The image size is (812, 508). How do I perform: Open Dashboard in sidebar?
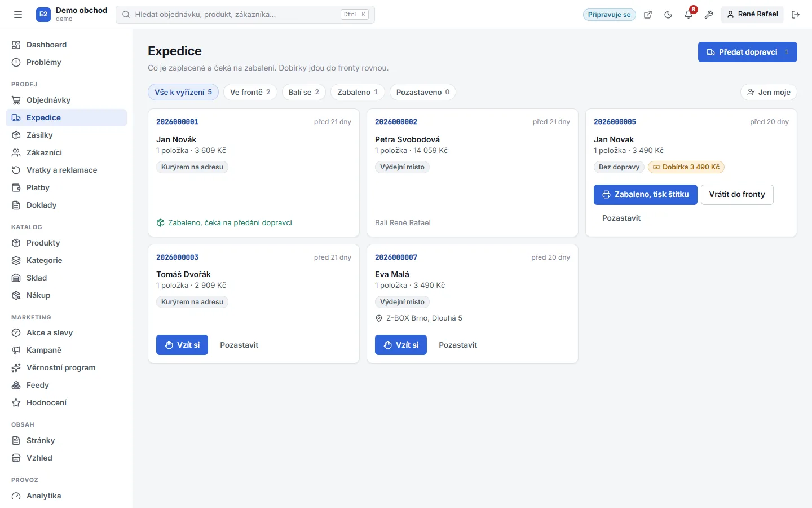(x=66, y=45)
